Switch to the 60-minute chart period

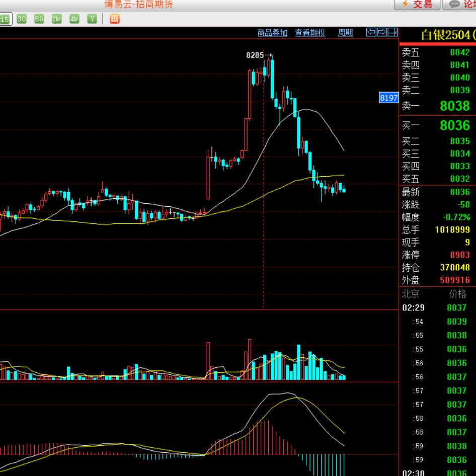39,19
